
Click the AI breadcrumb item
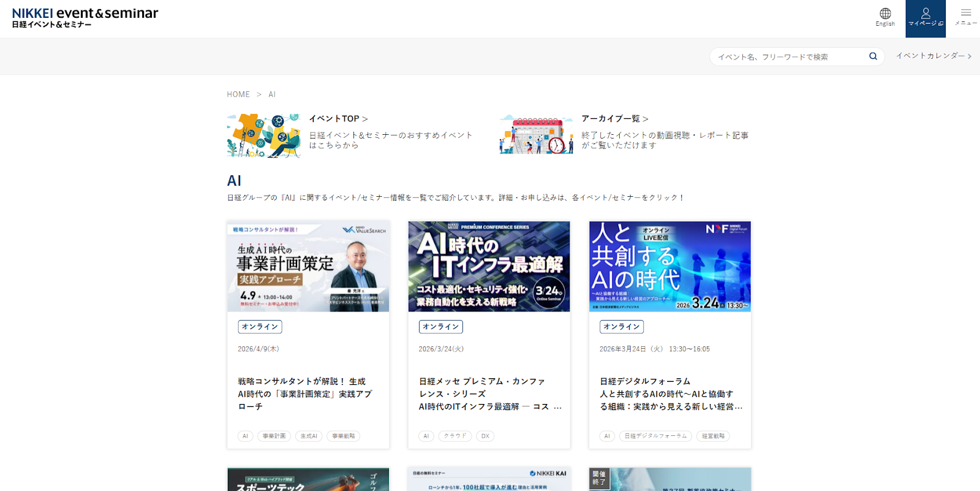pyautogui.click(x=272, y=94)
